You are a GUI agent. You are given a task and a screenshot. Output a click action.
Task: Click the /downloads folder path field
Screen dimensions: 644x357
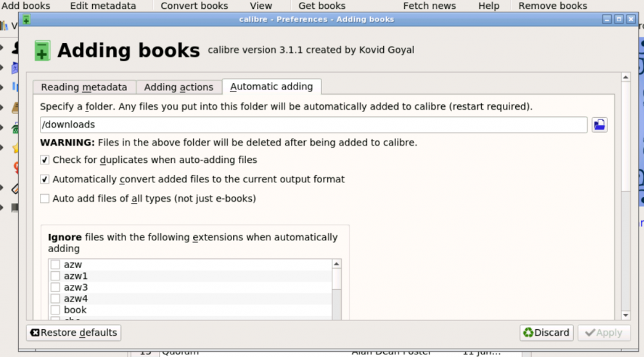coord(314,124)
